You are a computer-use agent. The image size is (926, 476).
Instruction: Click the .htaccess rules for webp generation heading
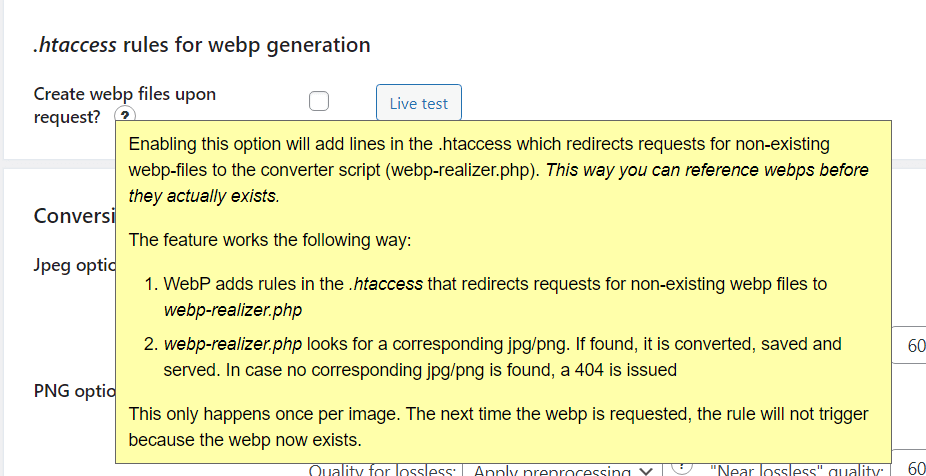click(x=202, y=45)
